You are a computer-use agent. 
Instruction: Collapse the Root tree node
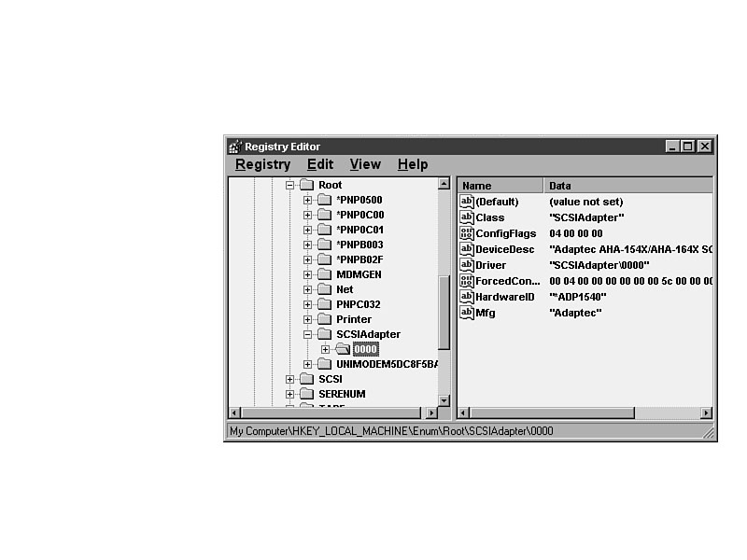289,185
